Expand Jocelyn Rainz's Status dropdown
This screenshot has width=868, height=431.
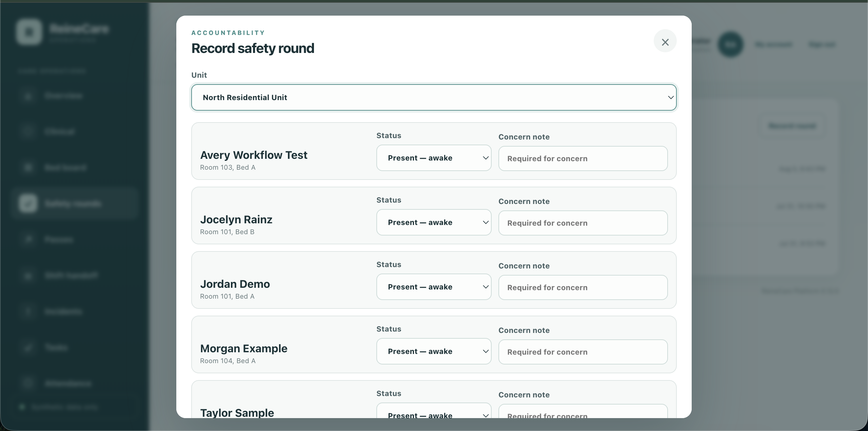tap(434, 222)
